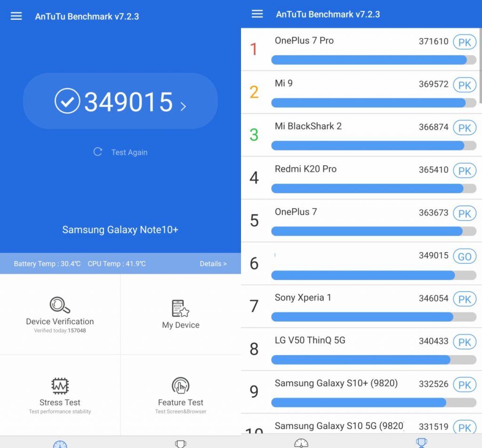Launch Stress Test chip icon

pos(60,386)
